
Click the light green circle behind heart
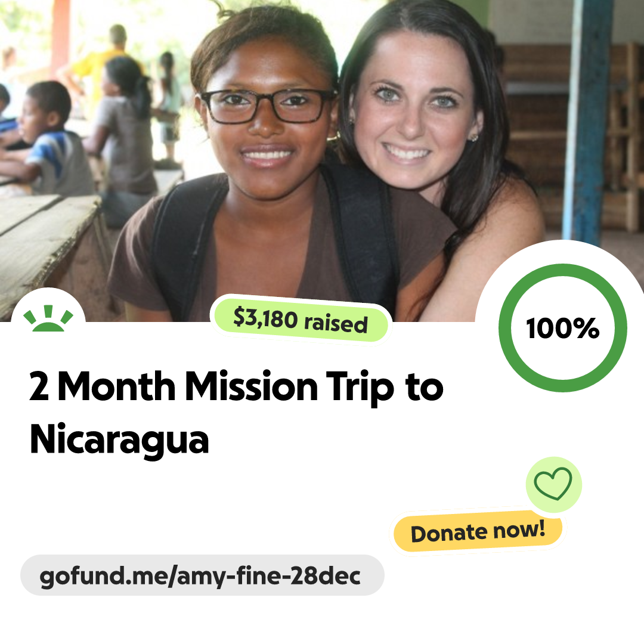click(x=553, y=485)
